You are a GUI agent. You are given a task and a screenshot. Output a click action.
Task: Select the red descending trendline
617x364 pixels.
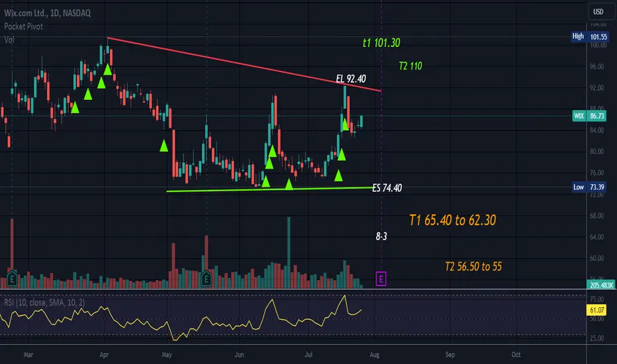point(244,65)
